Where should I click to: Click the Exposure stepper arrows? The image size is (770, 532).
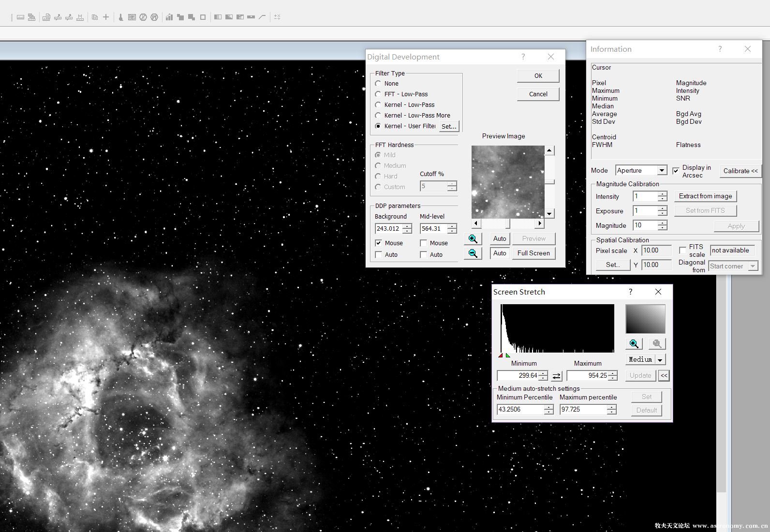[x=663, y=211]
